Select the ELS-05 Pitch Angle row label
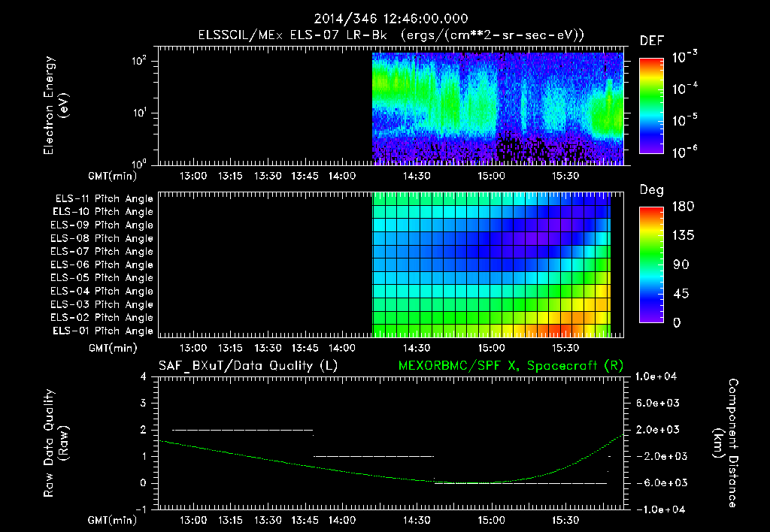The width and height of the screenshot is (770, 532). tap(102, 278)
